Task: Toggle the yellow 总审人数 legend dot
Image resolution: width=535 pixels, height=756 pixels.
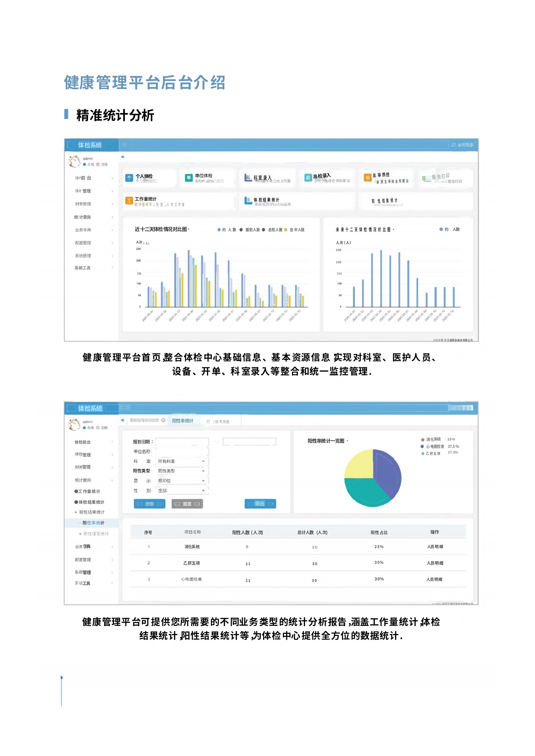Action: (x=286, y=230)
